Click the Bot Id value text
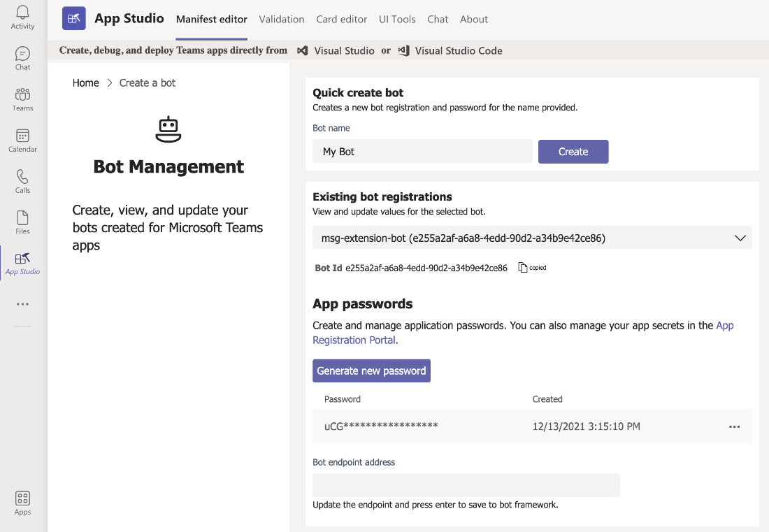The height and width of the screenshot is (532, 769). click(x=426, y=268)
